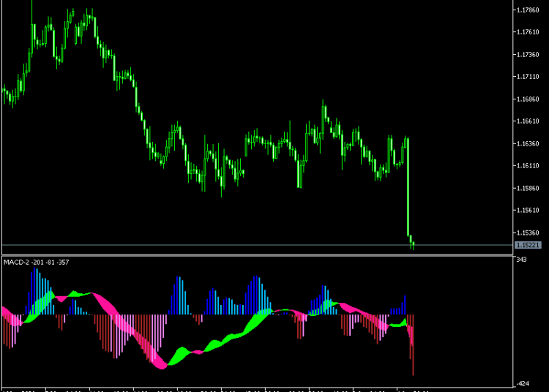Select the current price tag 1.15221
Viewport: 549px width, 392px height.
coord(528,245)
